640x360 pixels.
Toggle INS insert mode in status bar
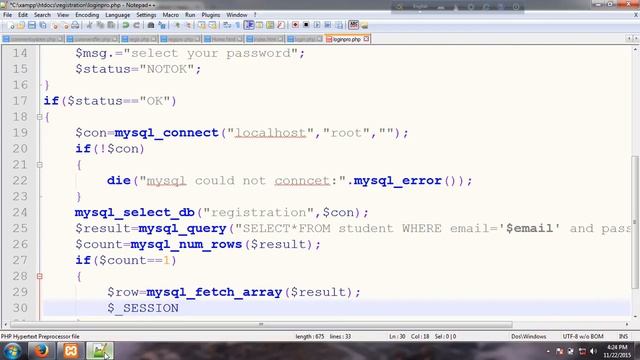623,337
